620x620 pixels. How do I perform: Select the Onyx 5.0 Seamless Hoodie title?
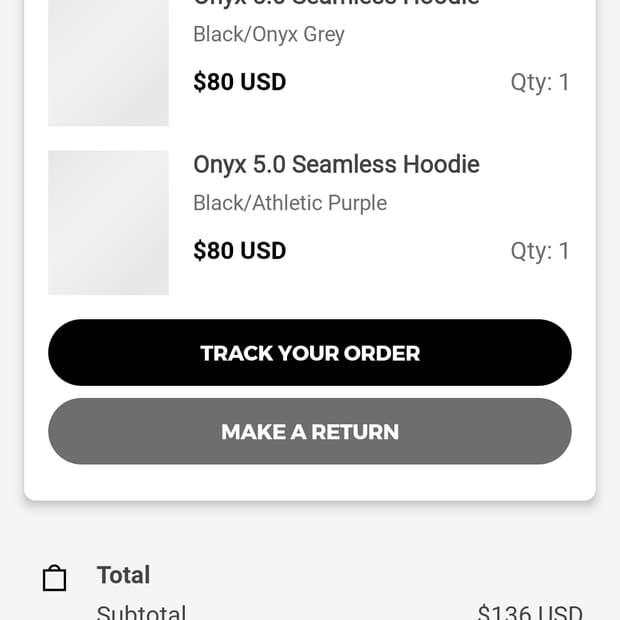click(x=336, y=164)
